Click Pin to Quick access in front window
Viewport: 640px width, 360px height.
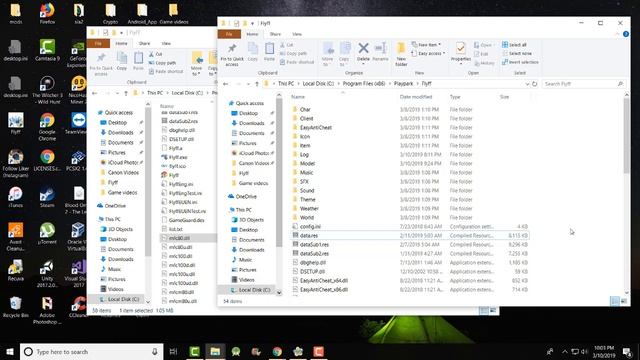click(x=232, y=55)
